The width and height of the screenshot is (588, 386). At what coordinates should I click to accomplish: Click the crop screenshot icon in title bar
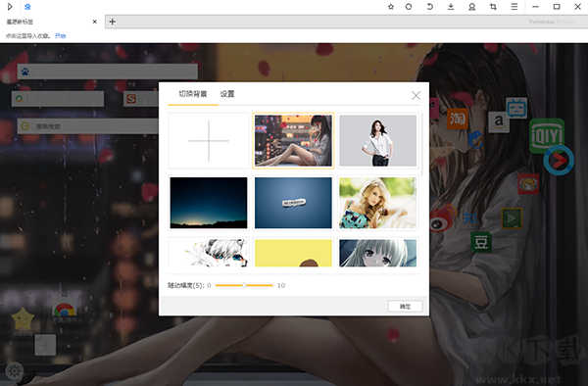click(493, 7)
